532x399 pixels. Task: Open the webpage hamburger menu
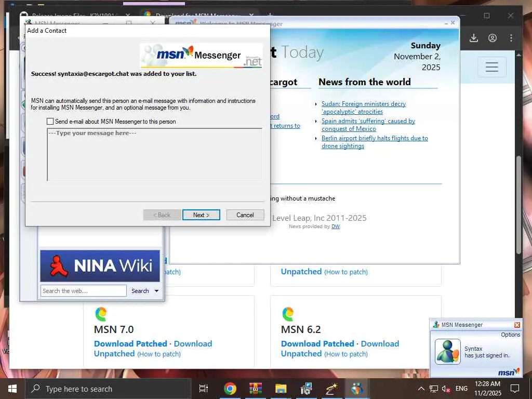(491, 67)
